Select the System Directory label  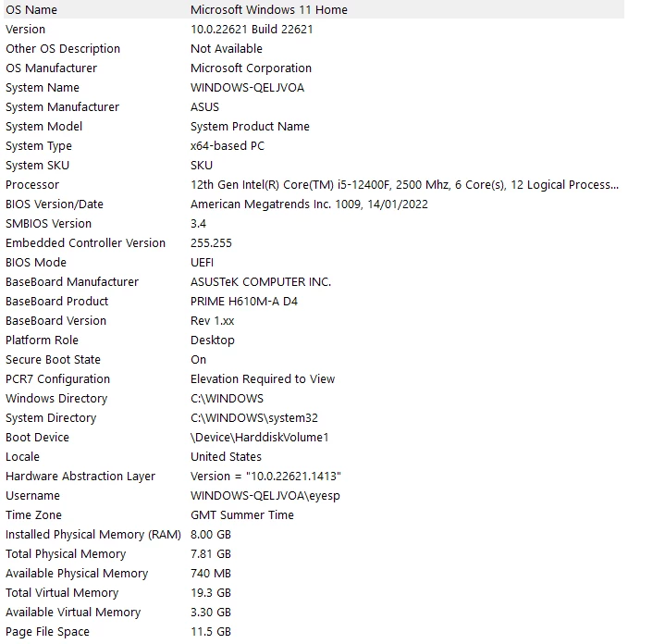51,418
